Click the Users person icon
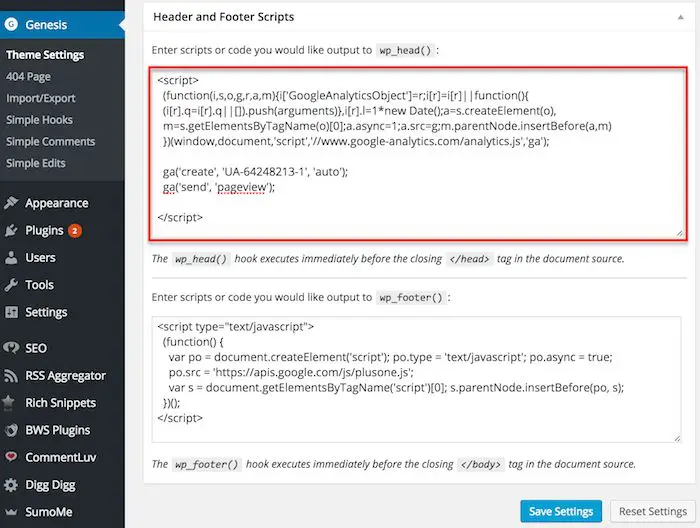Image resolution: width=700 pixels, height=528 pixels. [x=11, y=258]
